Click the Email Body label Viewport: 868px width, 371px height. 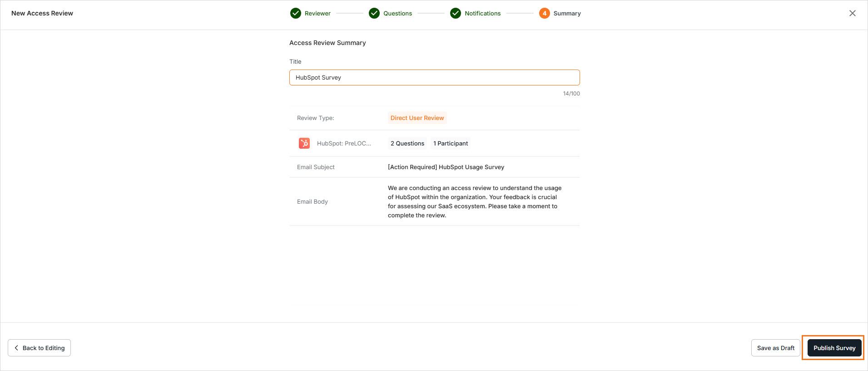point(312,201)
